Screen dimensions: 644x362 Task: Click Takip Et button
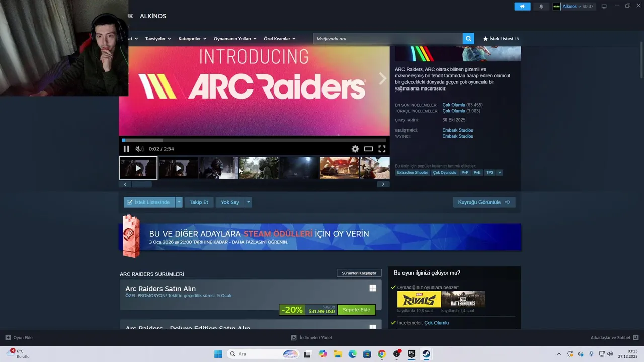click(x=199, y=202)
